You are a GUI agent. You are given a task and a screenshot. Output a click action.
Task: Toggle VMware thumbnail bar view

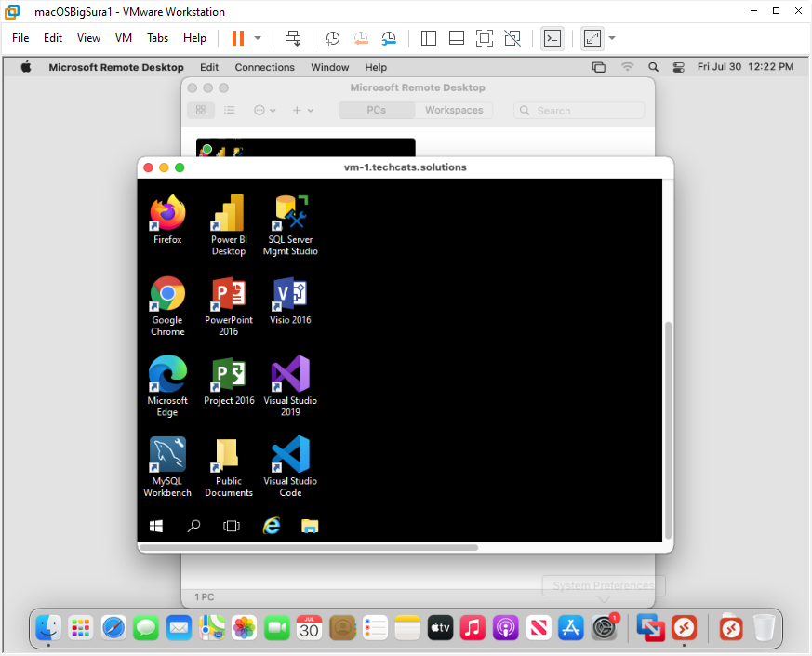[x=457, y=38]
